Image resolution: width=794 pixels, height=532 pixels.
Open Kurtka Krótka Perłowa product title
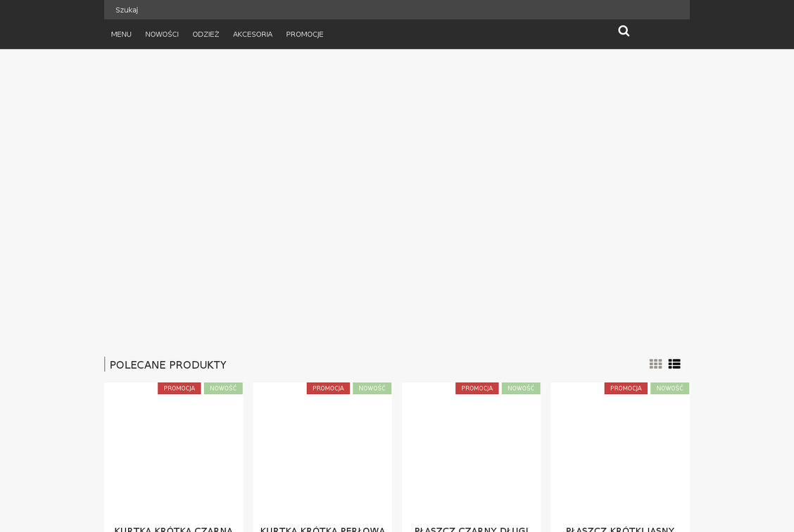(x=322, y=529)
